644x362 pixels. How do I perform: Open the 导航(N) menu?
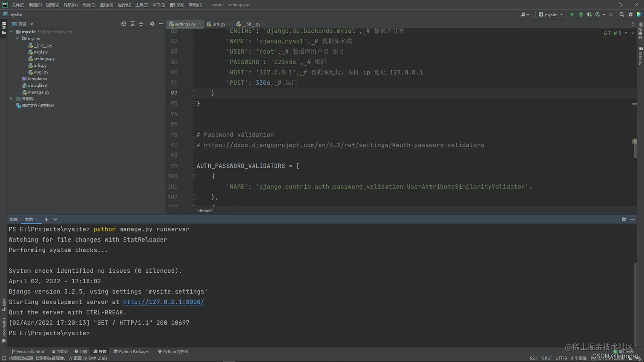[x=70, y=5]
